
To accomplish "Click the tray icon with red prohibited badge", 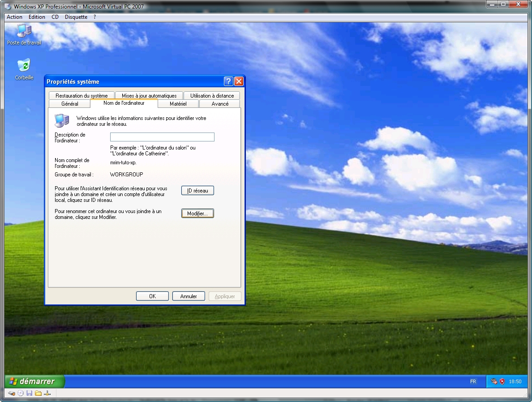I will click(494, 381).
